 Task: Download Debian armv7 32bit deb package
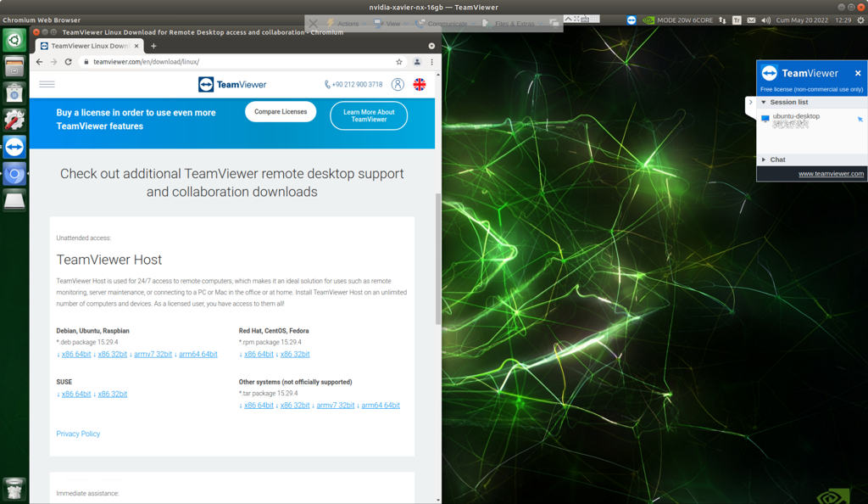[x=153, y=354]
